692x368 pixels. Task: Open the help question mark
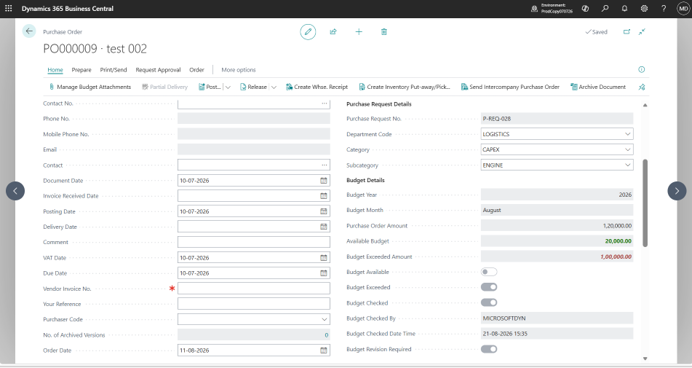coord(663,8)
